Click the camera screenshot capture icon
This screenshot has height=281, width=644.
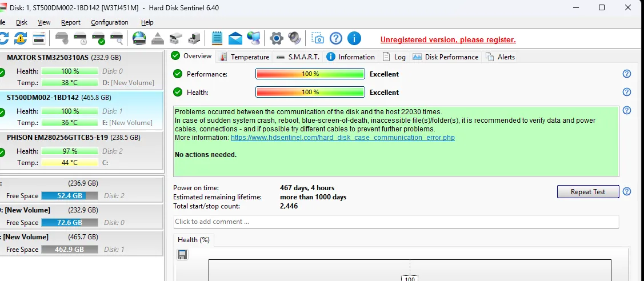[318, 39]
